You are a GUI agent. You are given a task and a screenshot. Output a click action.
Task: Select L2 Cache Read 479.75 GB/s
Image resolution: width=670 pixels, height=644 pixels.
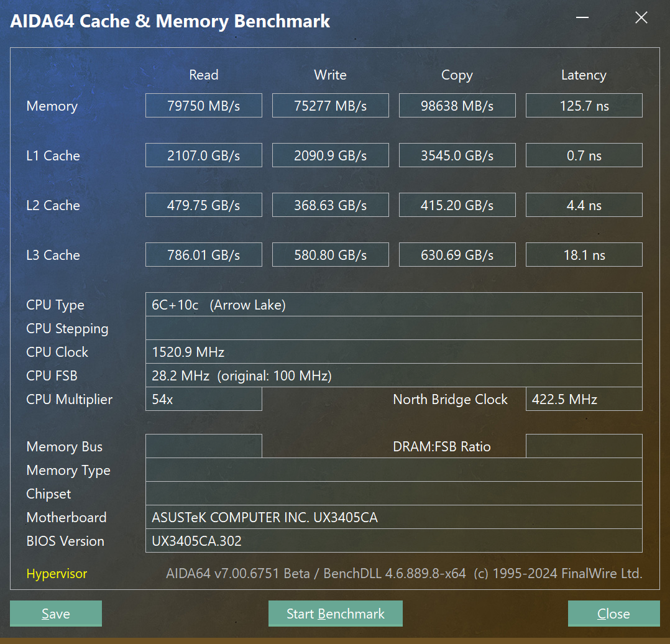click(204, 205)
